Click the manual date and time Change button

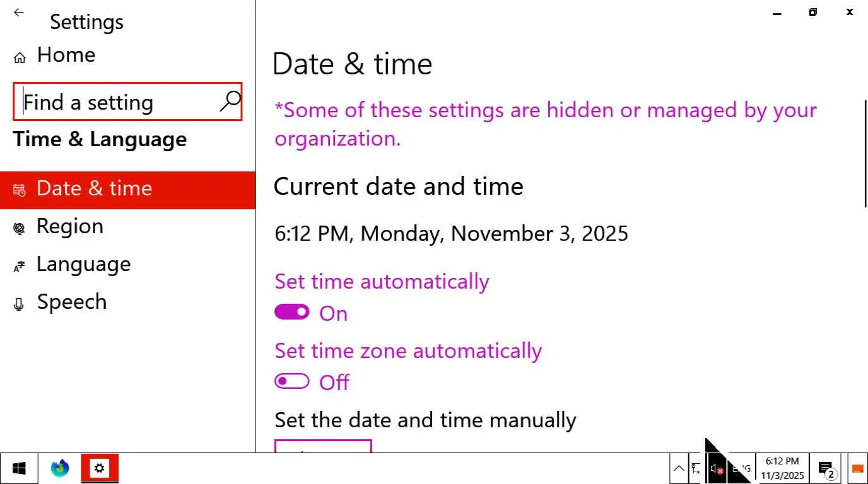(323, 447)
